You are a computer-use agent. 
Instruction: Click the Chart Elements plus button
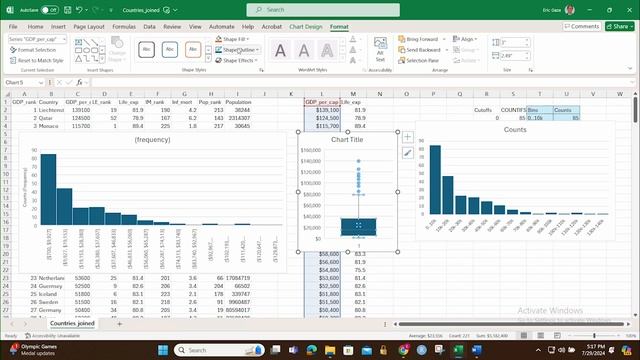407,137
